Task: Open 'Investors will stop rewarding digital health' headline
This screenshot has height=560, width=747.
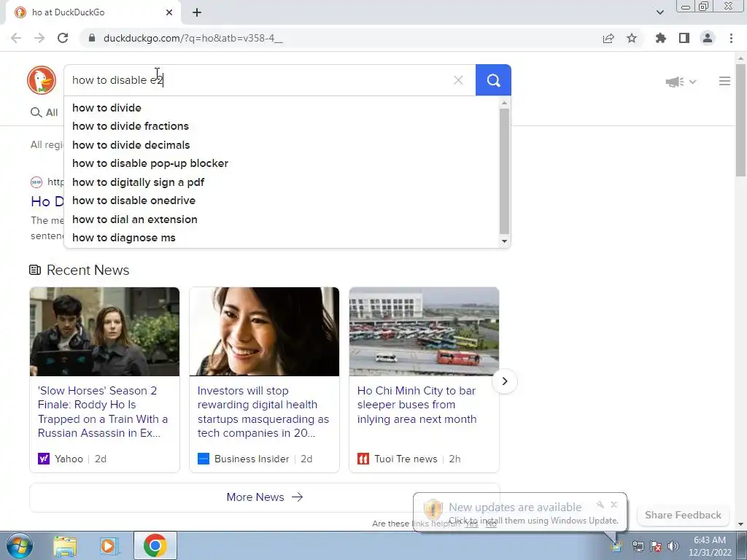Action: (263, 412)
